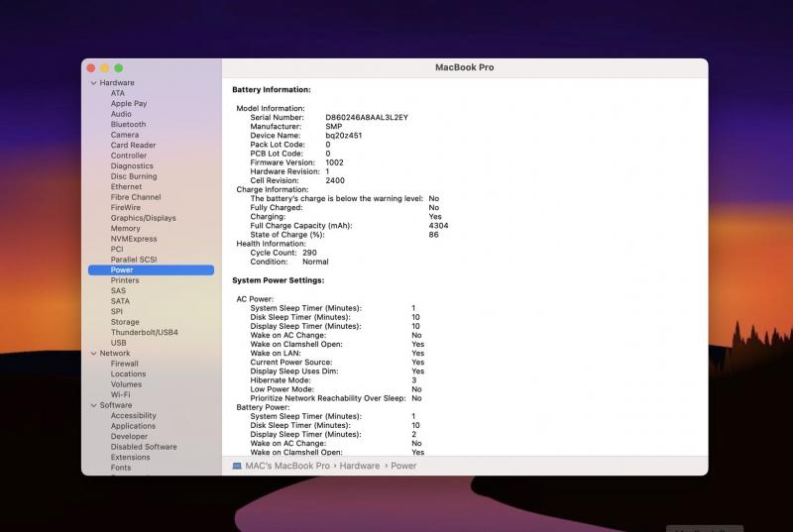Select NVMExpress in the sidebar
Image resolution: width=793 pixels, height=532 pixels.
134,239
